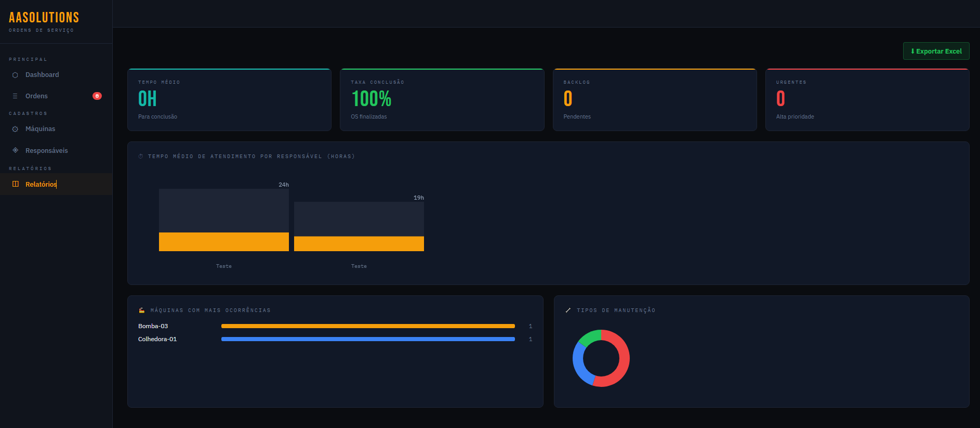The height and width of the screenshot is (428, 980).
Task: Click the Relatórios book icon
Action: point(16,184)
